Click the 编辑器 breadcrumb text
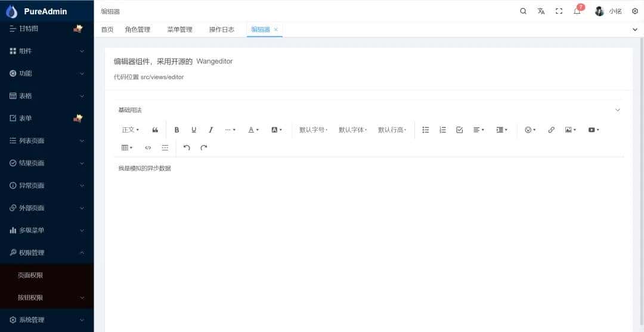Image resolution: width=644 pixels, height=332 pixels. point(110,11)
